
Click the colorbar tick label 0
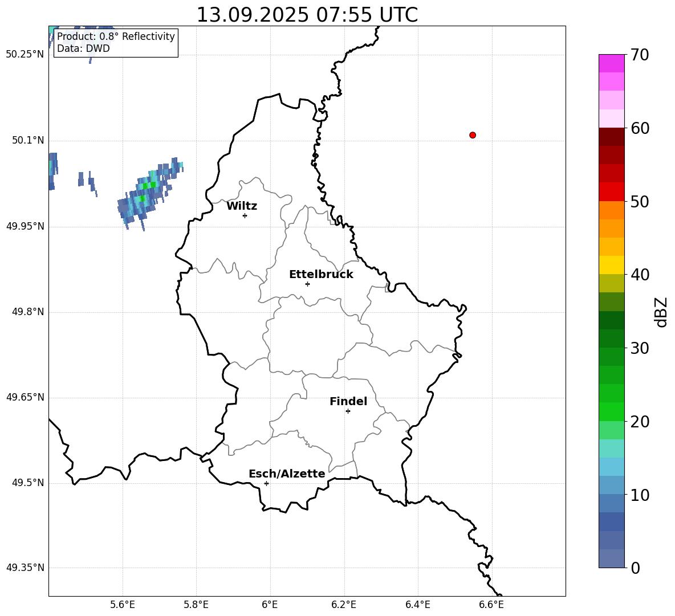(x=635, y=568)
